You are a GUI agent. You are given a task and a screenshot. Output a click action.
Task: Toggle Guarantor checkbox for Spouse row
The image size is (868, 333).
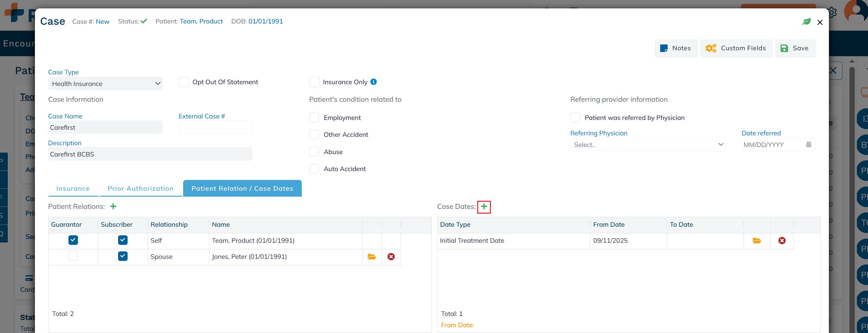[x=73, y=256]
